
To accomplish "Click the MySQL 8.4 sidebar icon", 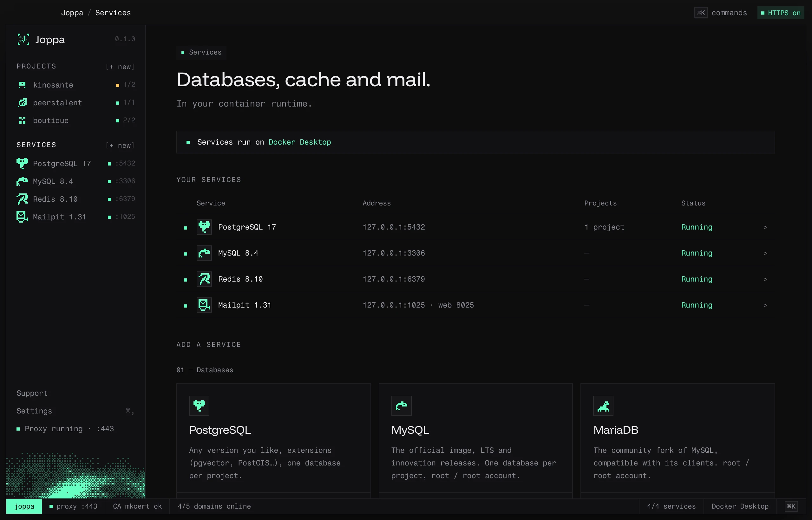I will coord(22,181).
